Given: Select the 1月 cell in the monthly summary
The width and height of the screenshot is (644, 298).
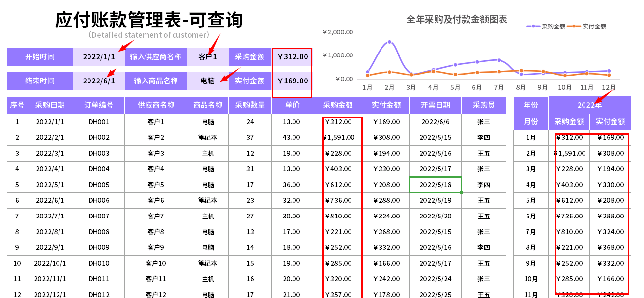Looking at the screenshot, I should 531,137.
